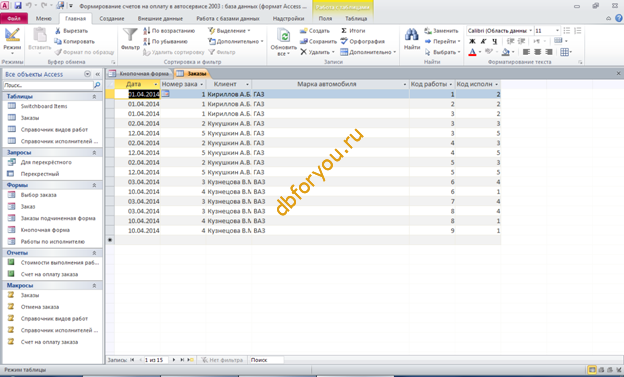Pick font color A button
Viewport: 624px width, 377px height.
pyautogui.click(x=472, y=52)
